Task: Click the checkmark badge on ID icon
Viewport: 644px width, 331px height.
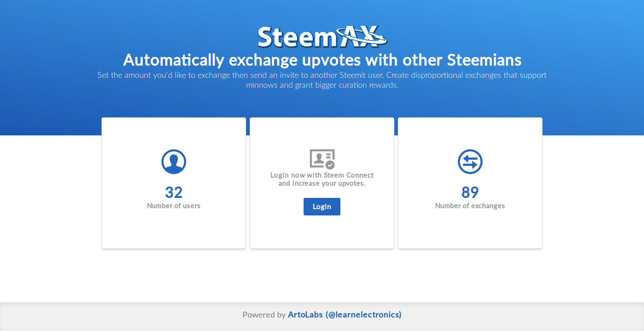Action: pyautogui.click(x=330, y=165)
